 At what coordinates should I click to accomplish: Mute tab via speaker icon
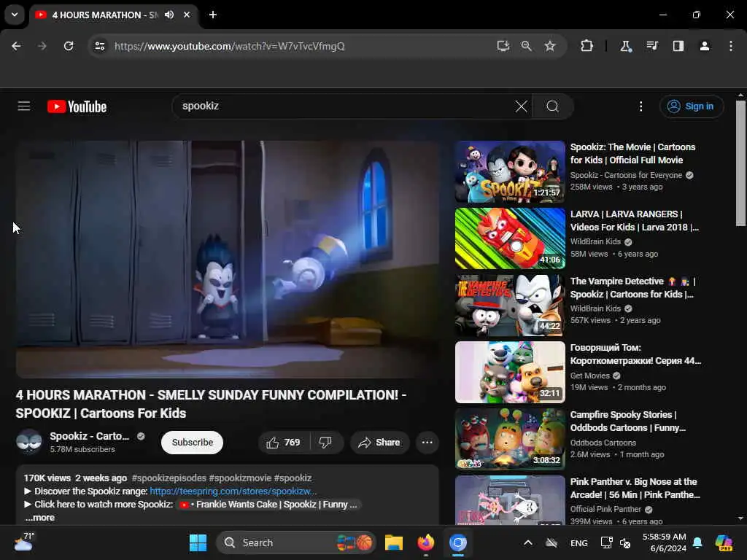169,15
